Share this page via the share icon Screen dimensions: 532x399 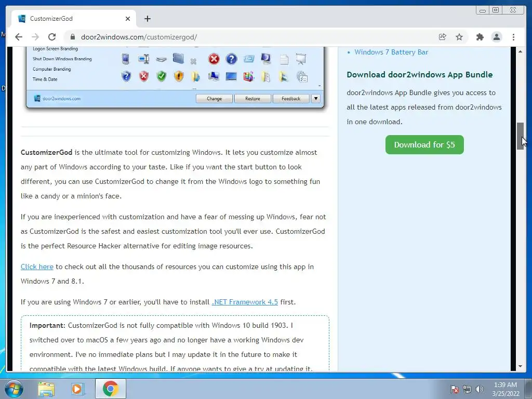point(443,37)
